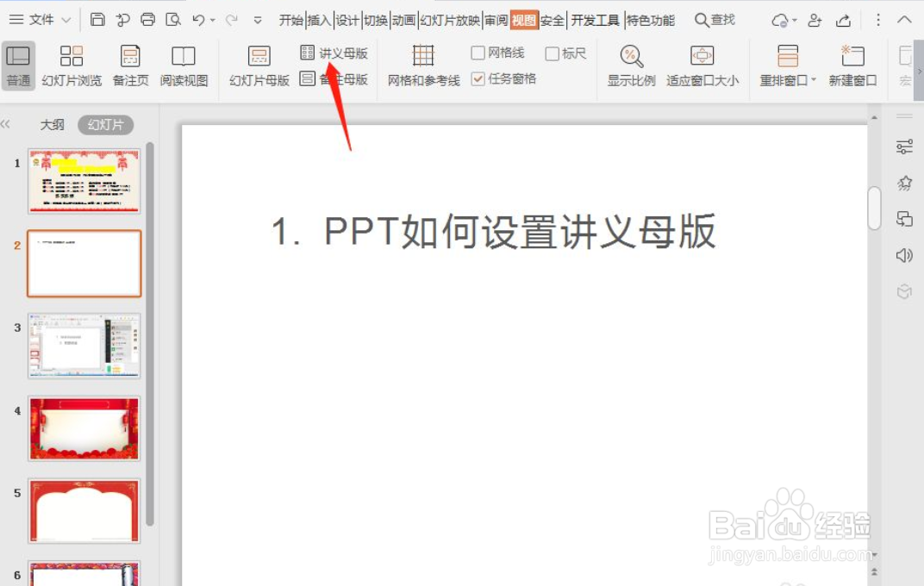Switch to the 插入 tab
Screen dimensions: 924x586
[x=319, y=20]
